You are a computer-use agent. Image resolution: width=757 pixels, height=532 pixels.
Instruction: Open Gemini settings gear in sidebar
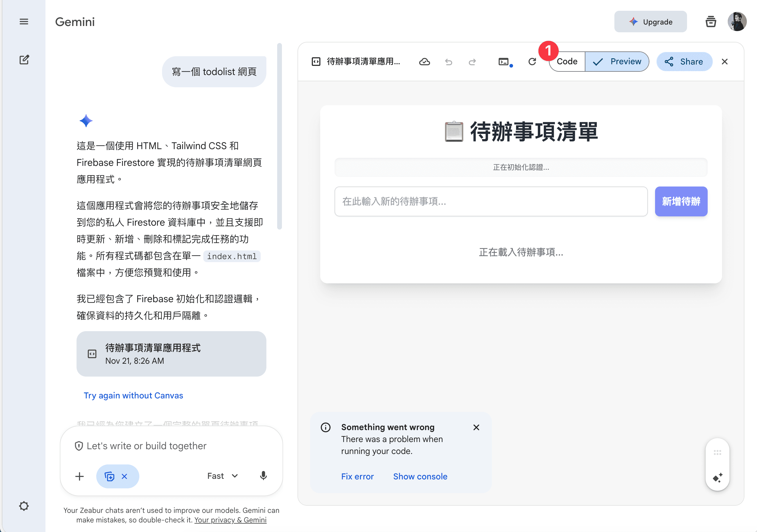(x=24, y=506)
